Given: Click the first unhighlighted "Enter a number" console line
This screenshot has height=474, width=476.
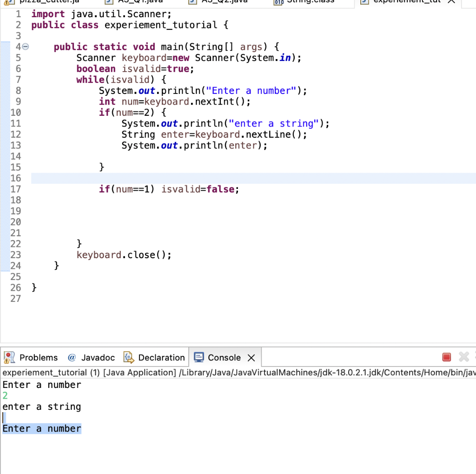Looking at the screenshot, I should click(x=42, y=385).
